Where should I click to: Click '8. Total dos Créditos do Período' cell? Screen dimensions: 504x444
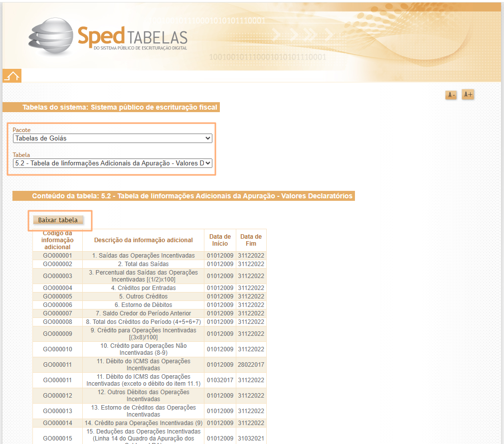click(x=144, y=321)
